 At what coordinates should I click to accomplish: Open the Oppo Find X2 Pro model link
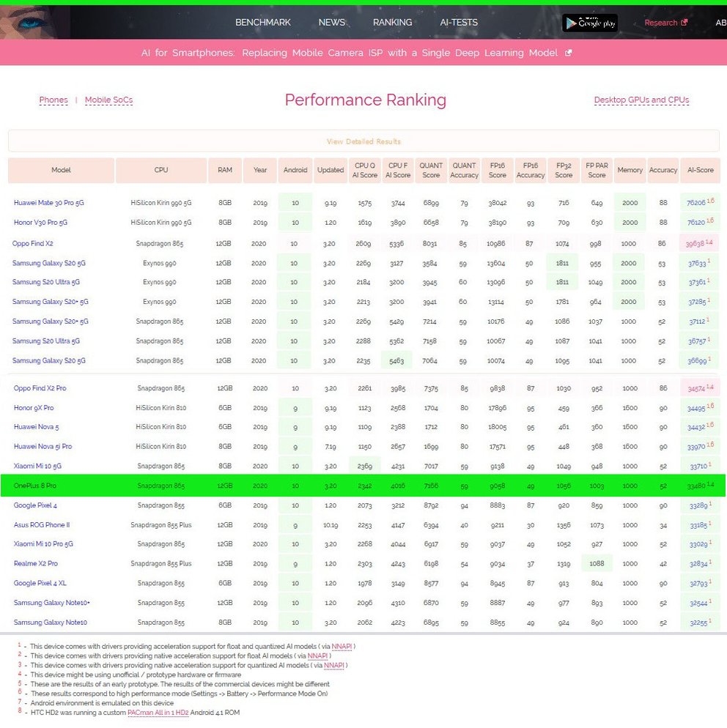click(40, 388)
